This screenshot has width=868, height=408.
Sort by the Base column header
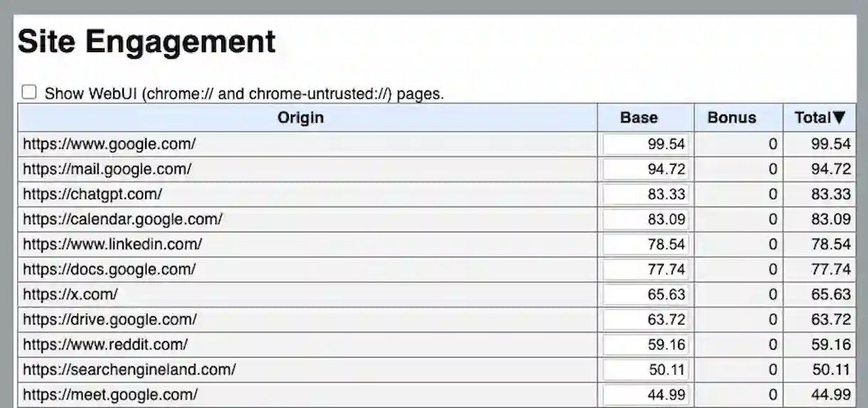tap(638, 117)
